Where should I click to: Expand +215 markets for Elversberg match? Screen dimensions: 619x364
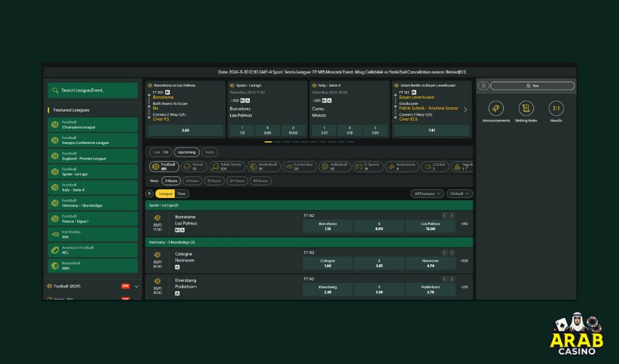click(x=465, y=288)
